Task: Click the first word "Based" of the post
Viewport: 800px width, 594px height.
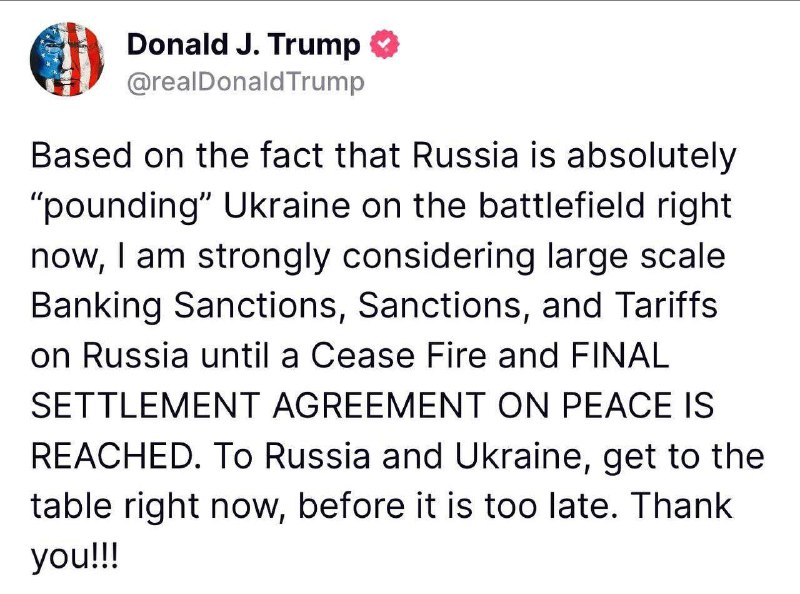Action: coord(82,156)
